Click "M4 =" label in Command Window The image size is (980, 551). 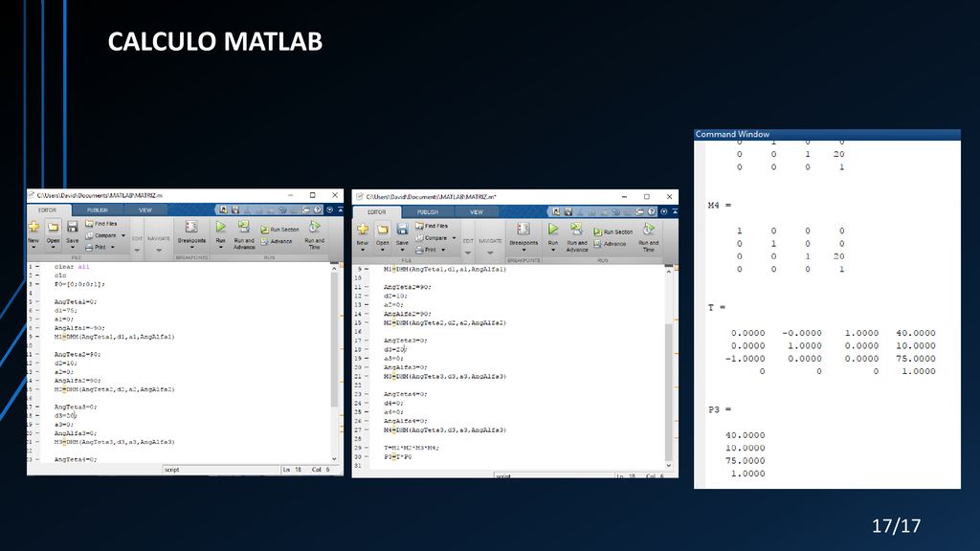point(720,206)
